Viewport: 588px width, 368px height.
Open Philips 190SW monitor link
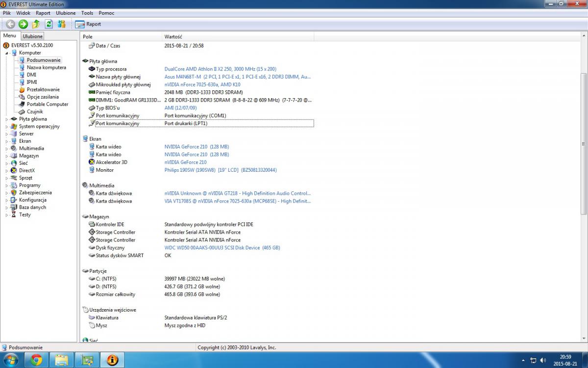pyautogui.click(x=220, y=170)
